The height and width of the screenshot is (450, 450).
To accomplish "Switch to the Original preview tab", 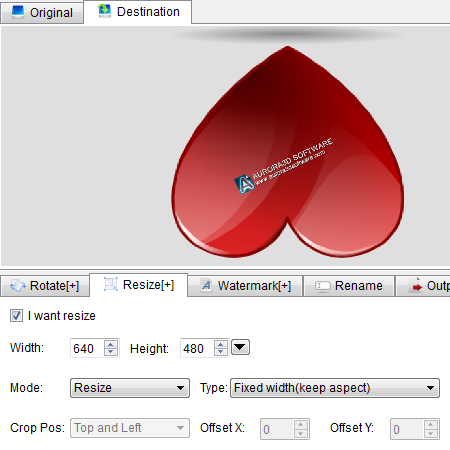I will coord(42,13).
